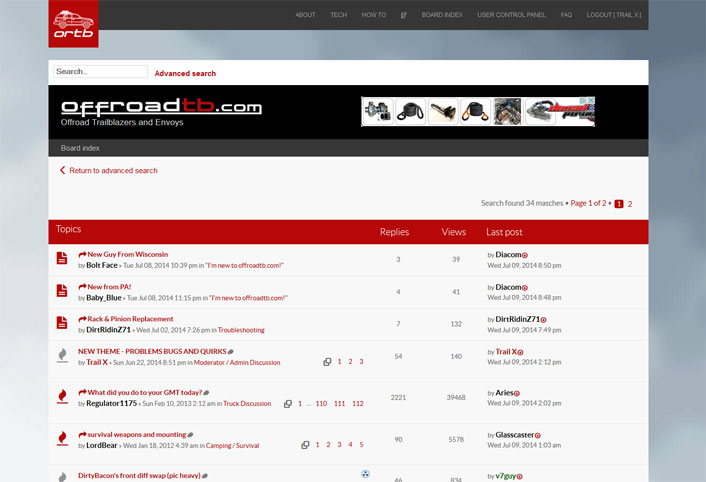The image size is (706, 482).
Task: Click the multi-page icon for GMT today topic
Action: (x=288, y=404)
